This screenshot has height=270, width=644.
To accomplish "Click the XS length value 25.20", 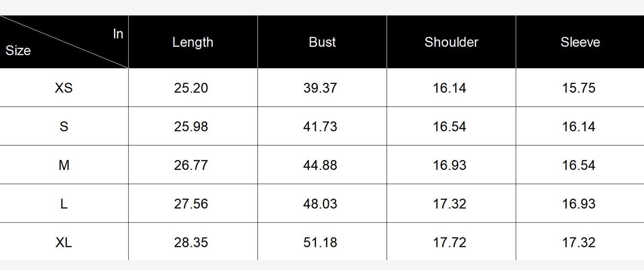I will click(191, 88).
